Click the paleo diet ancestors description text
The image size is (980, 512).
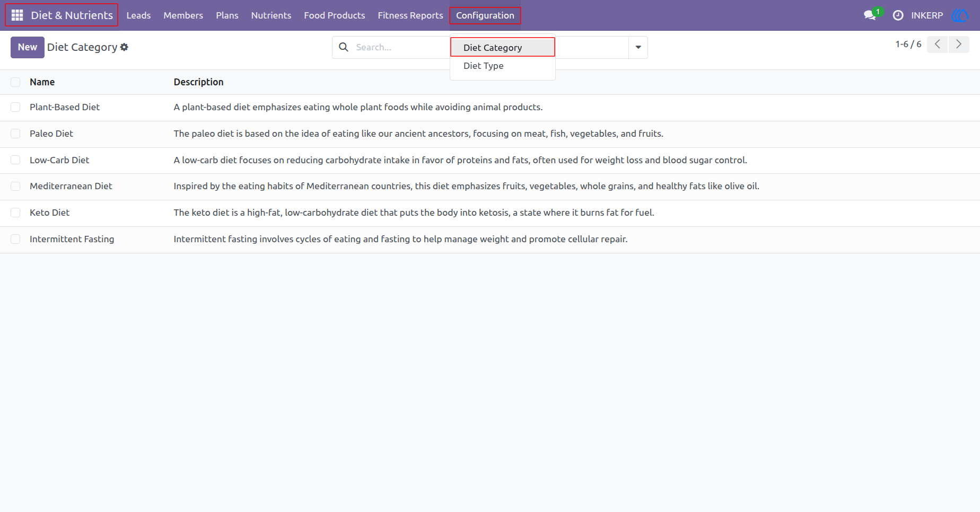[418, 134]
